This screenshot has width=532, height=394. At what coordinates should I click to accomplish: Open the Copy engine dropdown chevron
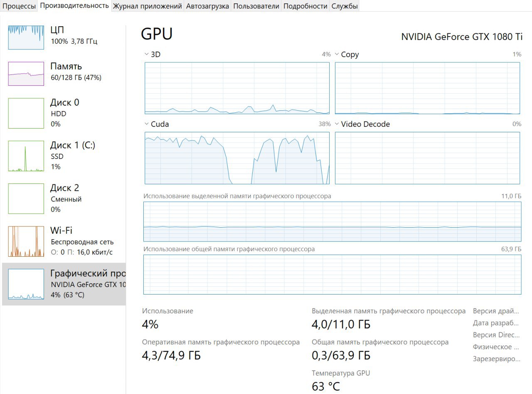point(337,54)
